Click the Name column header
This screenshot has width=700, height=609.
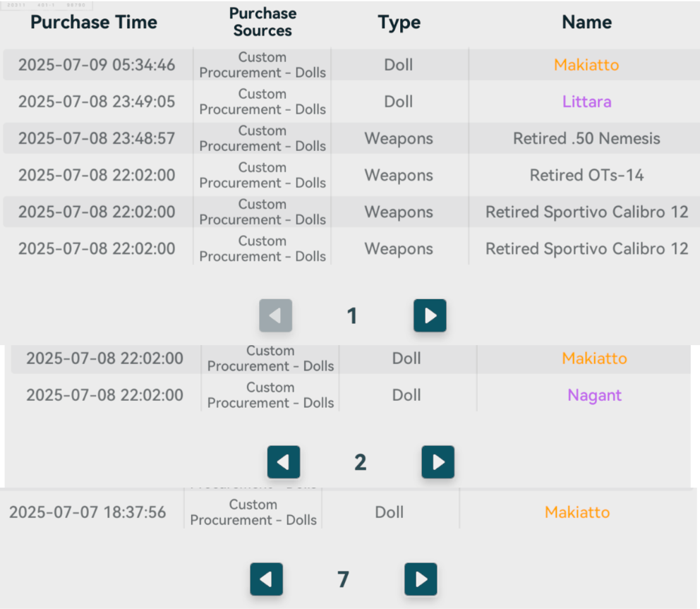point(586,23)
